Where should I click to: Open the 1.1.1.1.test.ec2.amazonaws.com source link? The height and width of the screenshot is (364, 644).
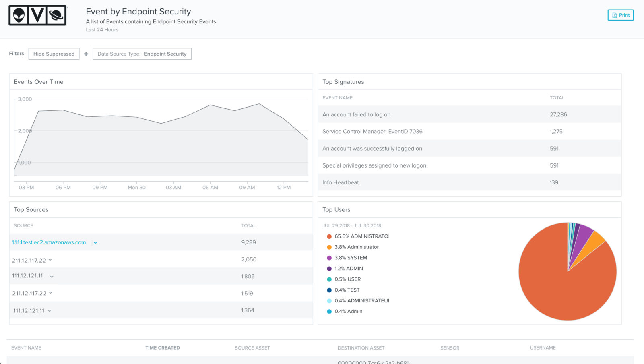point(49,242)
